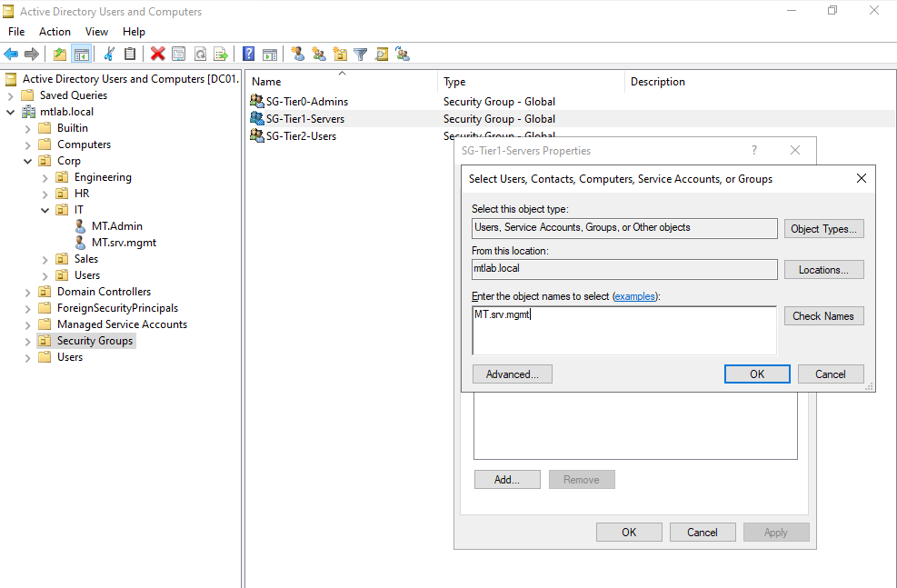Viewport: 897px width, 588px height.
Task: Open Advanced... search options
Action: [513, 374]
